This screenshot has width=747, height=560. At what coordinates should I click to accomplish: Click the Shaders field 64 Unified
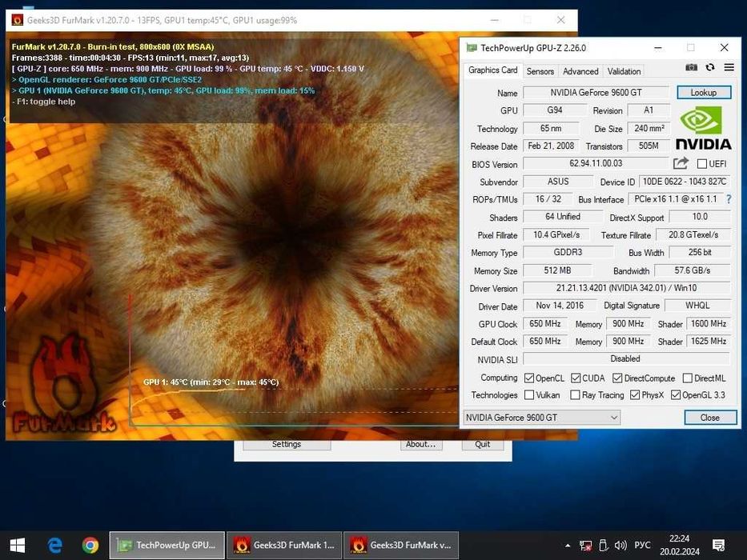click(x=563, y=217)
